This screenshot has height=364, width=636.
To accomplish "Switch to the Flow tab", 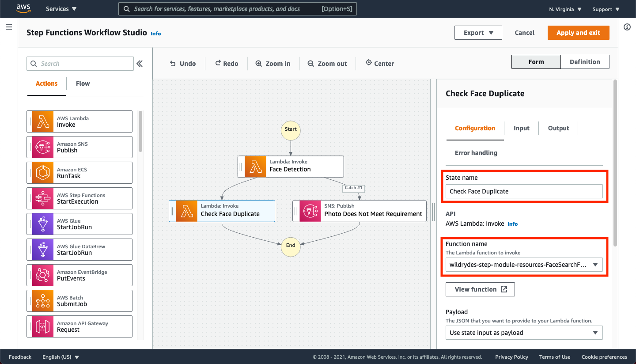I will click(83, 83).
